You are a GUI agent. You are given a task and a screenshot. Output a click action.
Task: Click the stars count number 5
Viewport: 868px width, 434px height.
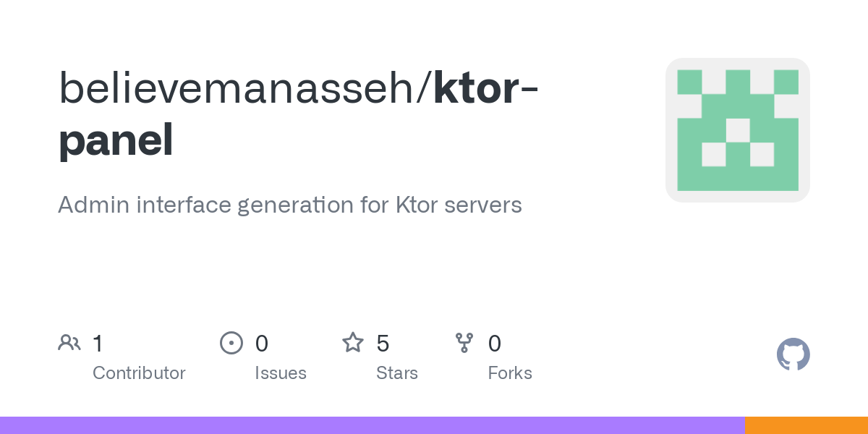383,343
